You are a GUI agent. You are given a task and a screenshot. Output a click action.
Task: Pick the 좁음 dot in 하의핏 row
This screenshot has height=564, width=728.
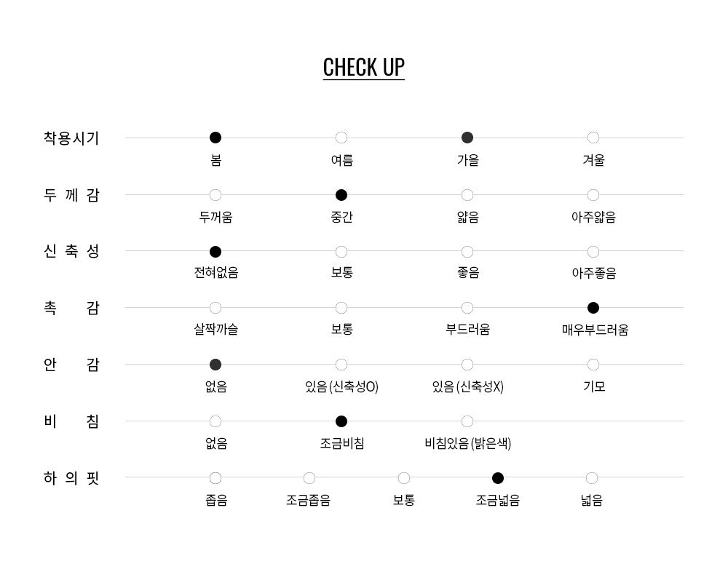(x=215, y=478)
